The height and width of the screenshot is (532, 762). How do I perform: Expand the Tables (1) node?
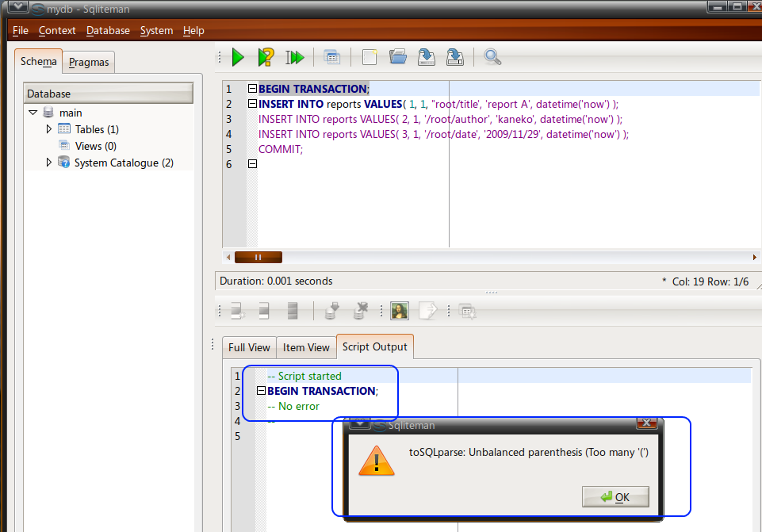48,128
